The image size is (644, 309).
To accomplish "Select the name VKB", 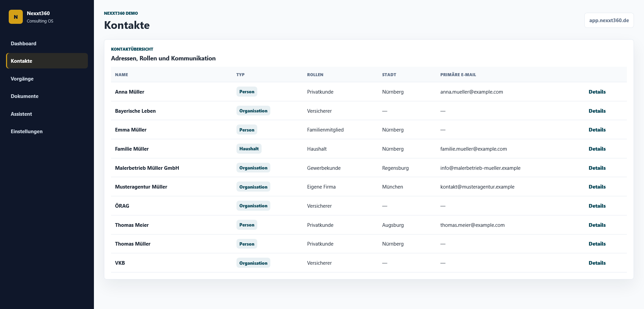I will pyautogui.click(x=120, y=263).
